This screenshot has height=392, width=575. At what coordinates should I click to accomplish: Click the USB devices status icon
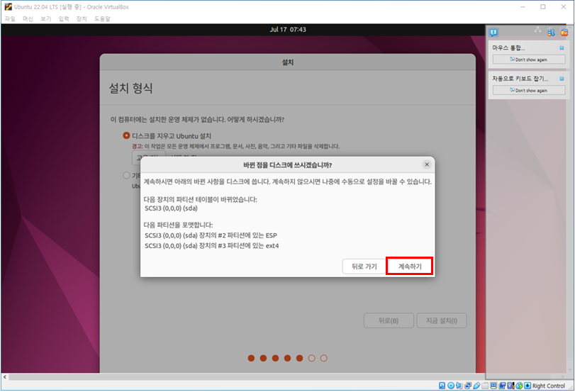pos(476,386)
